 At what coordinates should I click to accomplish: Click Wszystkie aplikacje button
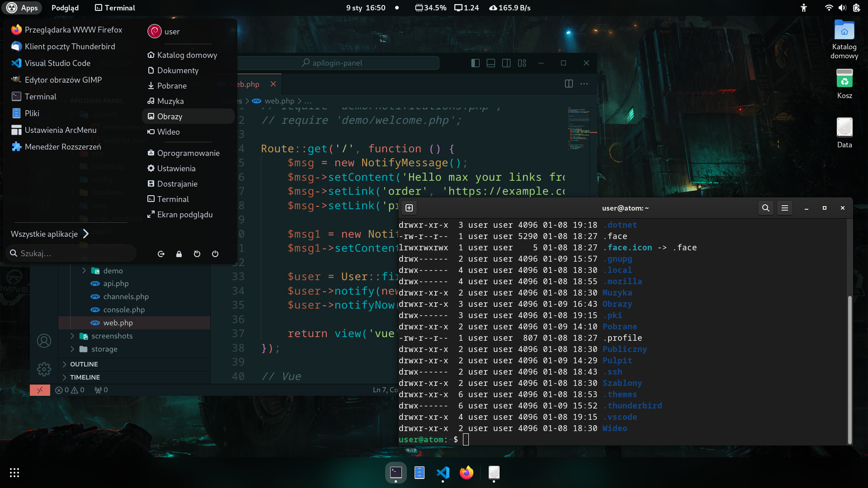tap(50, 234)
